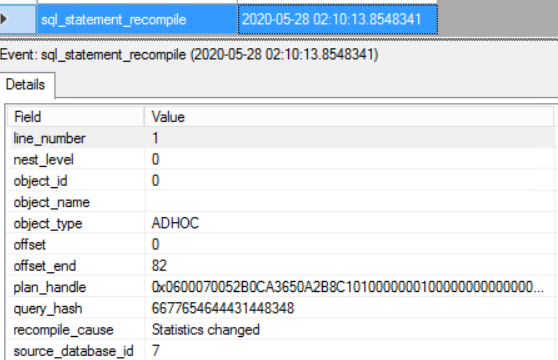This screenshot has height=360, width=558.
Task: Click the row selector arrow indicator
Action: click(x=4, y=19)
